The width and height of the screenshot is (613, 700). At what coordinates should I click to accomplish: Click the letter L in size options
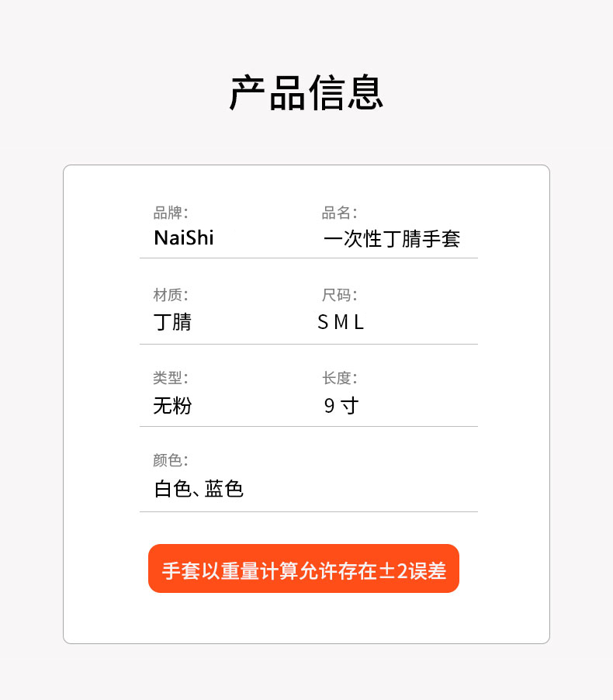point(359,322)
